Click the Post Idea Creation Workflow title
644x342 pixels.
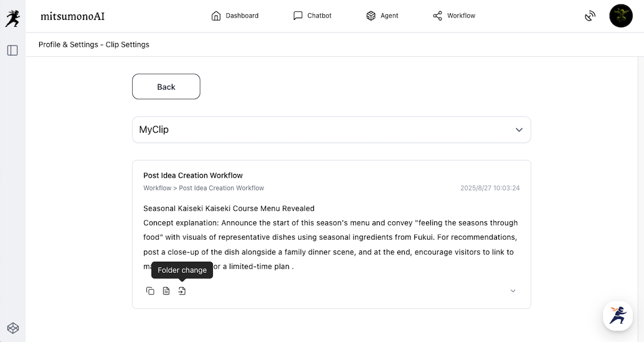click(x=193, y=176)
